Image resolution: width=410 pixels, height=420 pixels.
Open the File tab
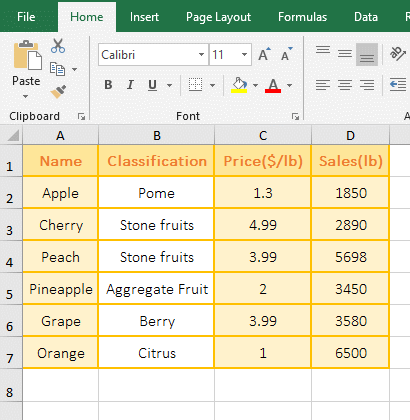coord(26,17)
